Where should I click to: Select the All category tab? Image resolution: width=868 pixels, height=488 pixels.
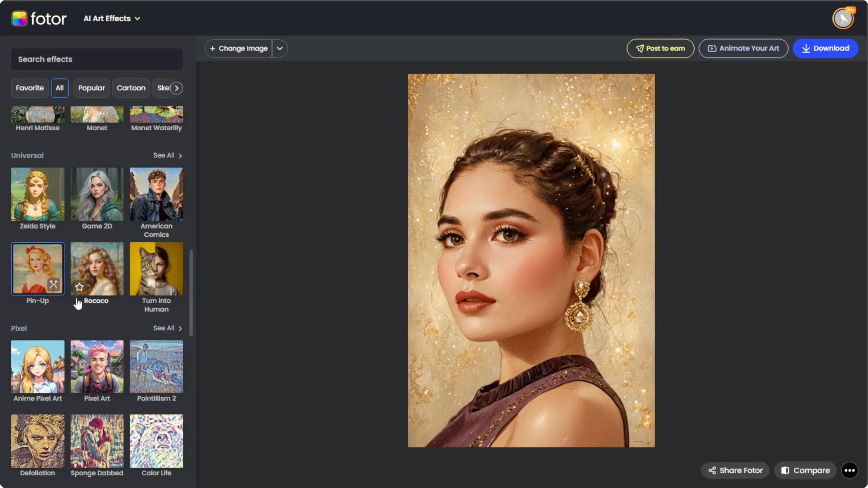(60, 88)
